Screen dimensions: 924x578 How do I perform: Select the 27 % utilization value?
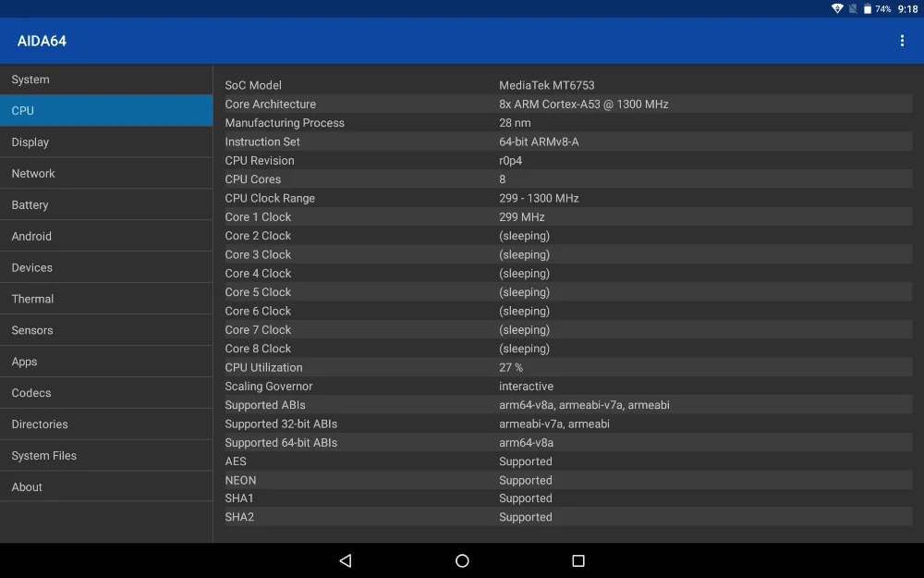click(x=510, y=367)
